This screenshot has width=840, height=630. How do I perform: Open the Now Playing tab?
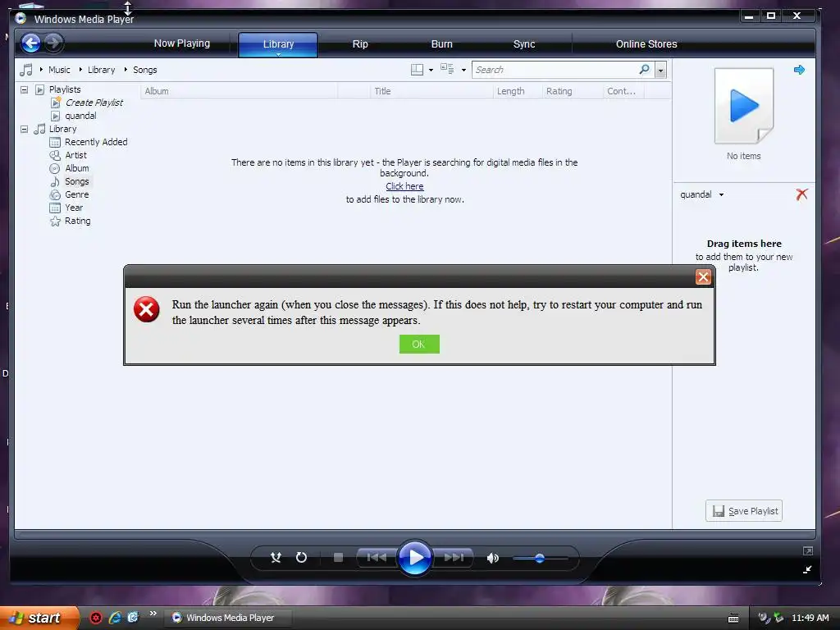point(182,43)
